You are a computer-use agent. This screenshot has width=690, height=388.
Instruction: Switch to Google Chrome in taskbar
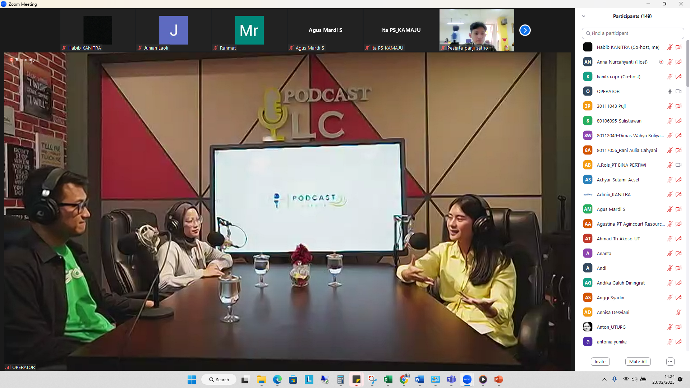pos(404,380)
